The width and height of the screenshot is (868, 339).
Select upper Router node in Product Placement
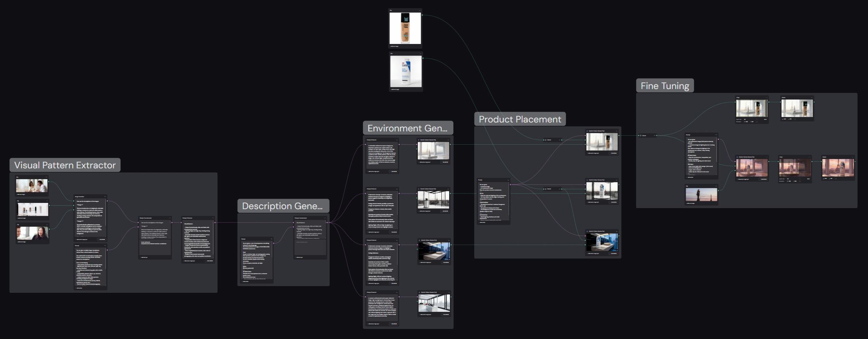click(x=553, y=140)
